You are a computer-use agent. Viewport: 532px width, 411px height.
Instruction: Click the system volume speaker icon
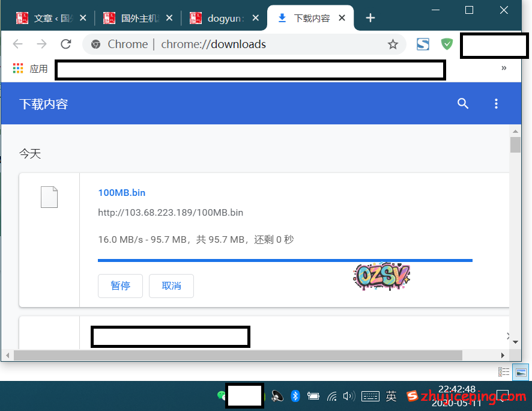348,396
